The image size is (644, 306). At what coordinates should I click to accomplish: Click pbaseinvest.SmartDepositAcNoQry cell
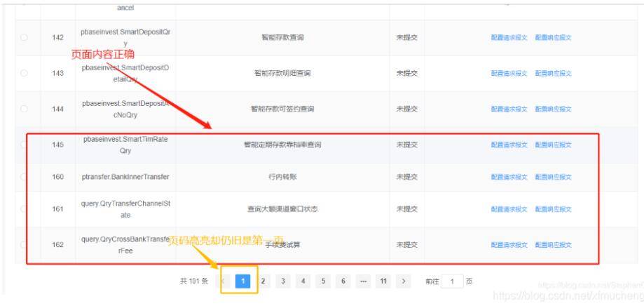(125, 109)
